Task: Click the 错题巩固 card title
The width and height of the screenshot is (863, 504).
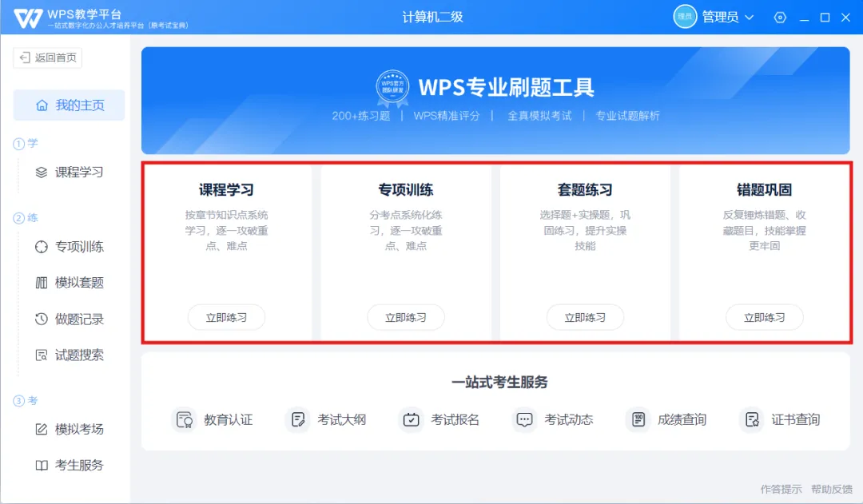Action: (x=765, y=190)
